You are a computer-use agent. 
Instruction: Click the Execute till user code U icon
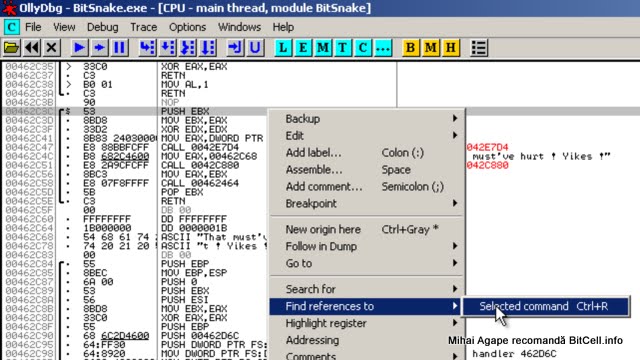(255, 48)
